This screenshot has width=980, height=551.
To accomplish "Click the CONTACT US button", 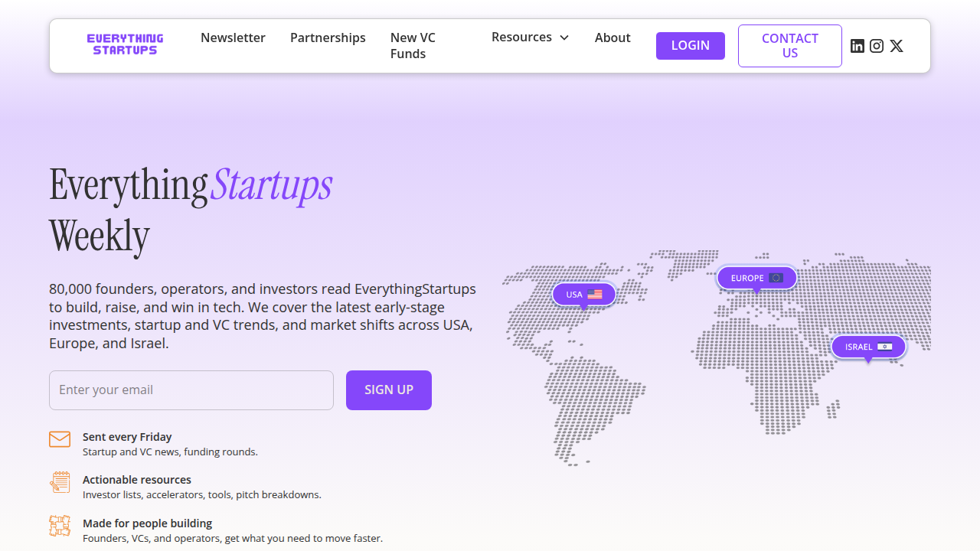I will click(790, 46).
